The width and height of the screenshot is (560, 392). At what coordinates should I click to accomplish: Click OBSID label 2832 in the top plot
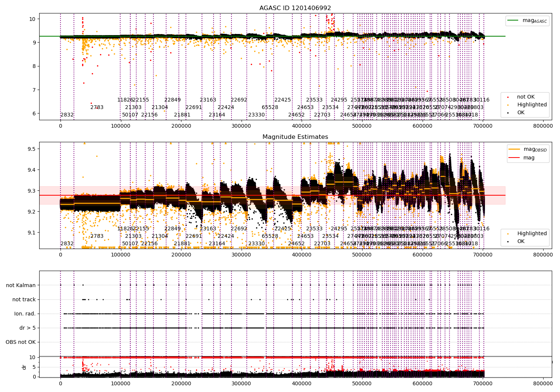click(x=67, y=115)
